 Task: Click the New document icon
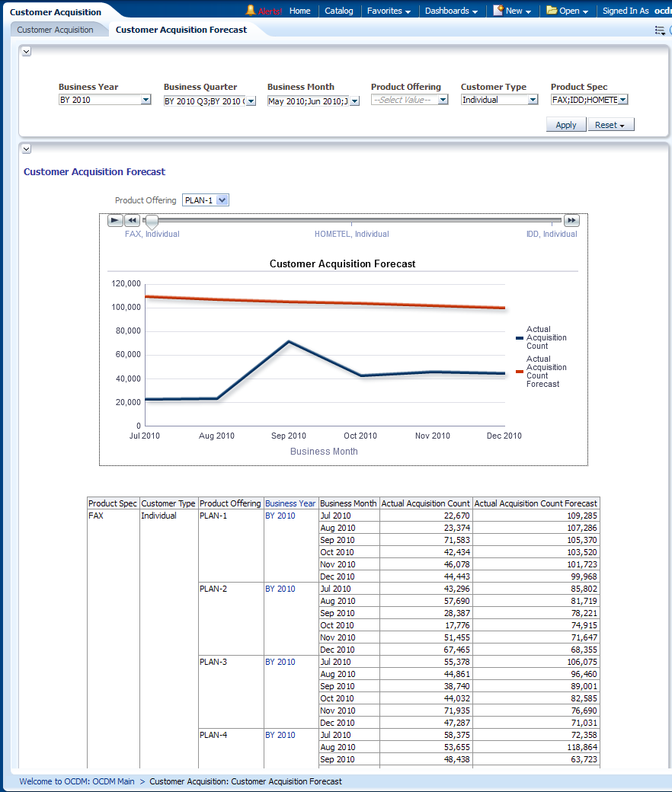click(498, 11)
